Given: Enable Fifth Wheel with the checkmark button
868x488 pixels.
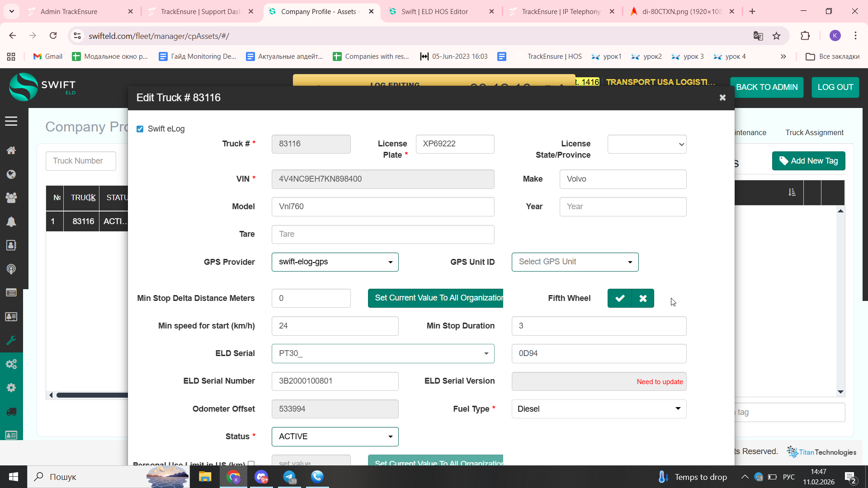Looking at the screenshot, I should point(619,298).
